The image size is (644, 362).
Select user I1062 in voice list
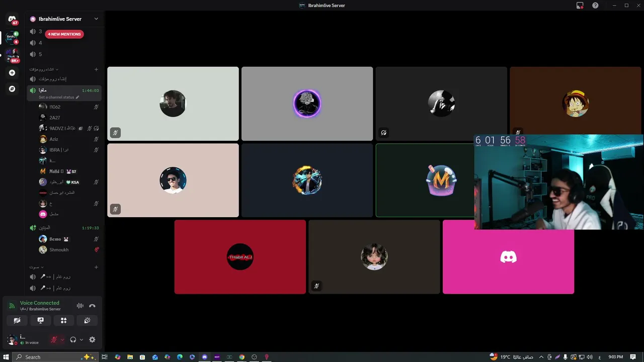click(69, 107)
